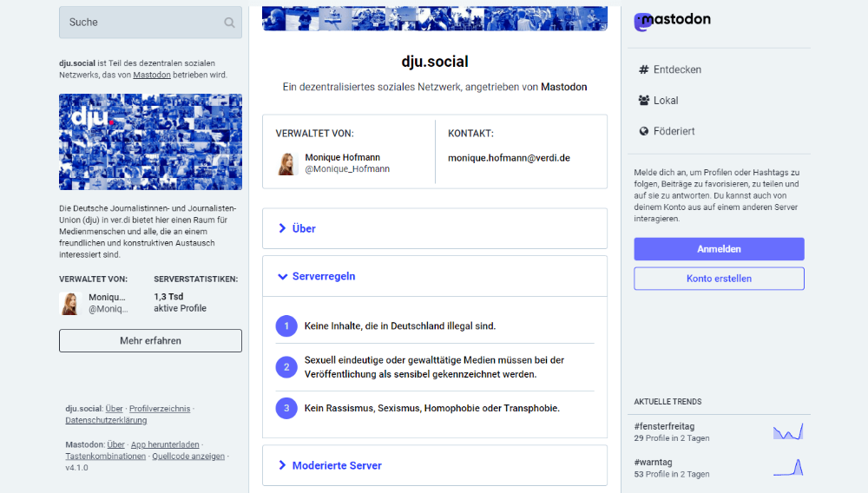Open the Mastodon link in the server description
The image size is (868, 493).
pos(152,75)
